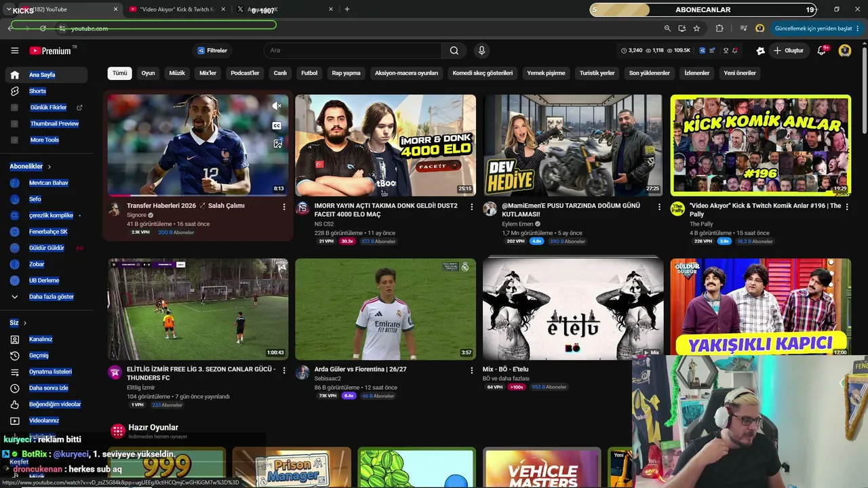
Task: Select the Oyun filter chip
Action: (x=148, y=73)
